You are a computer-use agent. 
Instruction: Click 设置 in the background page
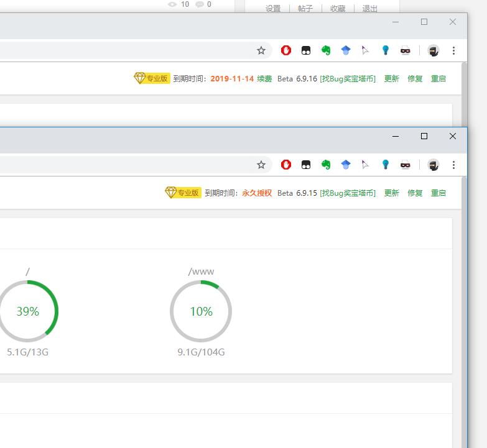[273, 8]
